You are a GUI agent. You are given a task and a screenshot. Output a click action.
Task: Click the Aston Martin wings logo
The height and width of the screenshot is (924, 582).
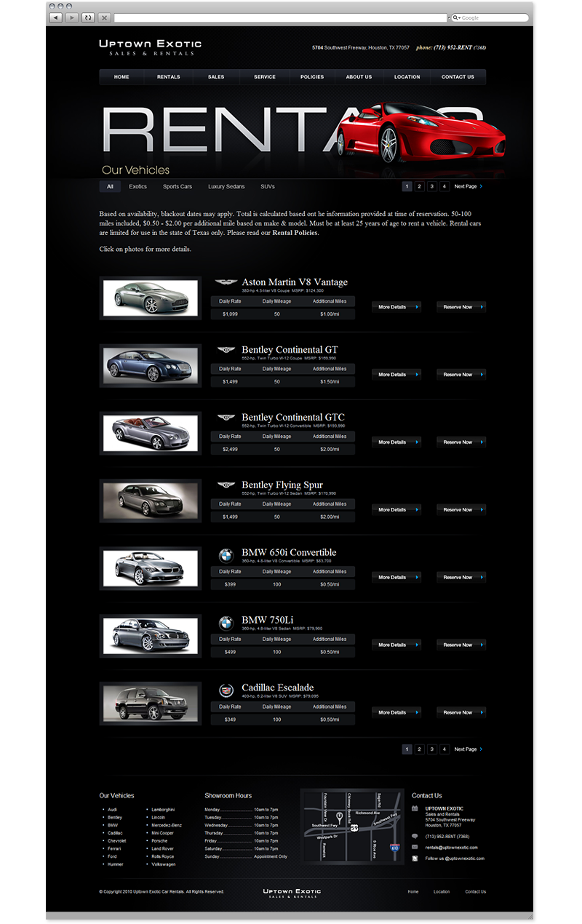coord(226,282)
